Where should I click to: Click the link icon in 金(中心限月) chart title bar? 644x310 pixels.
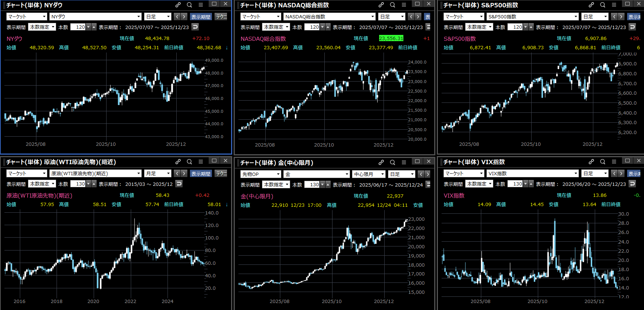point(381,162)
